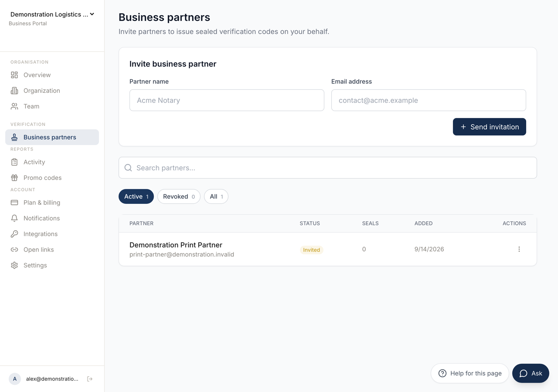
Task: Click the sign-out icon beside alex's email
Action: (x=90, y=379)
